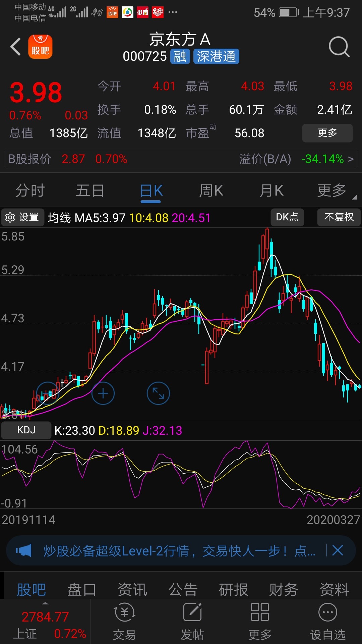Dismiss the Level-2 banner with X
Image resolution: width=362 pixels, height=644 pixels.
[x=338, y=550]
